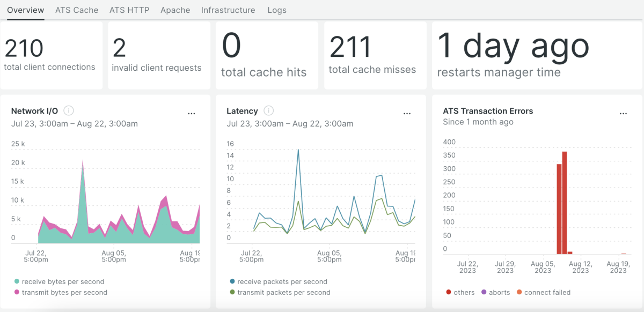Click the tallest red error bar
The image size is (644, 312).
pyautogui.click(x=565, y=203)
